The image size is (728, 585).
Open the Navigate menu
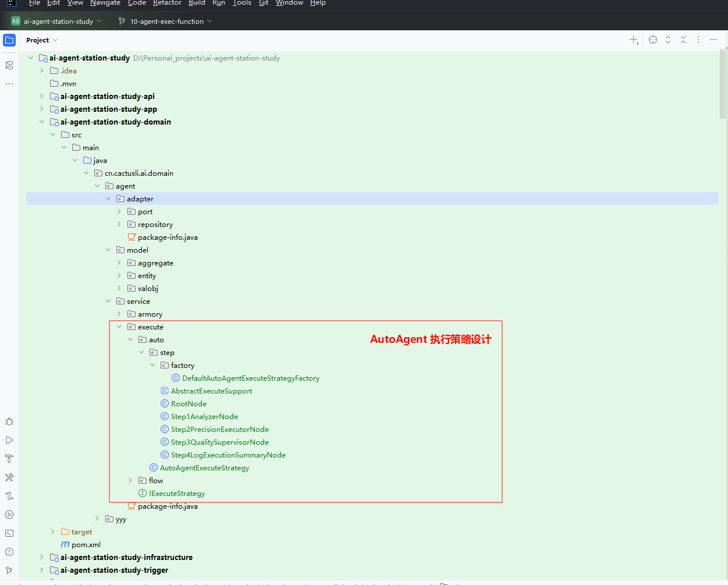pos(105,3)
